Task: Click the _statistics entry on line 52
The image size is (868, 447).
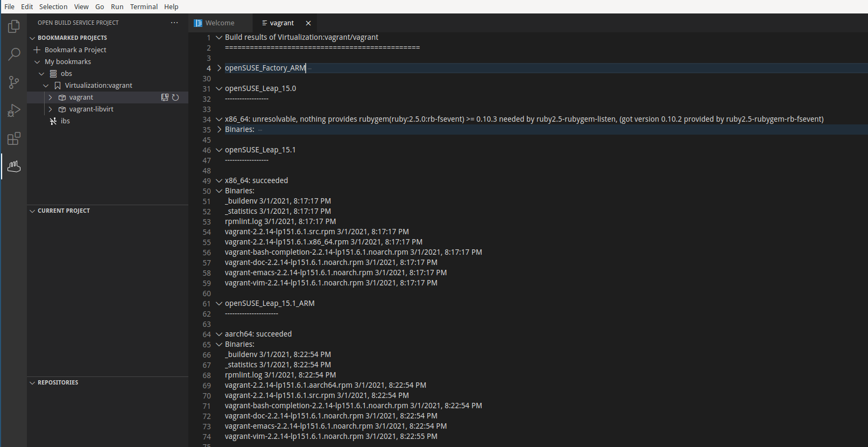Action: [x=278, y=212]
